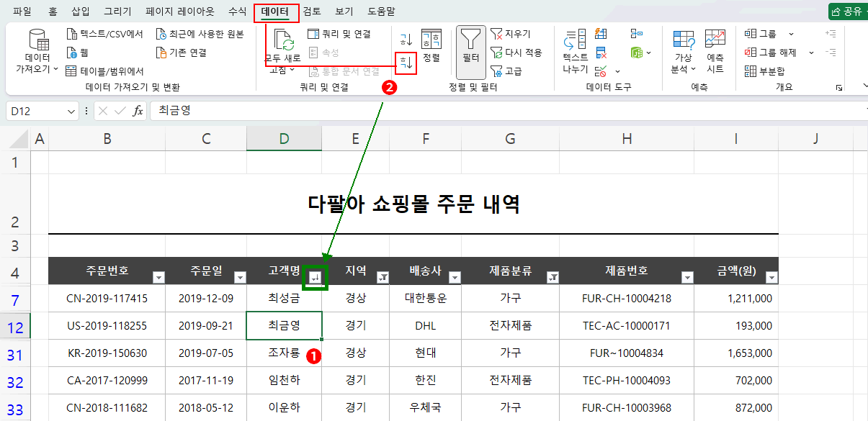
Task: Create a Forecast Sheet (예측 시트)
Action: [715, 52]
